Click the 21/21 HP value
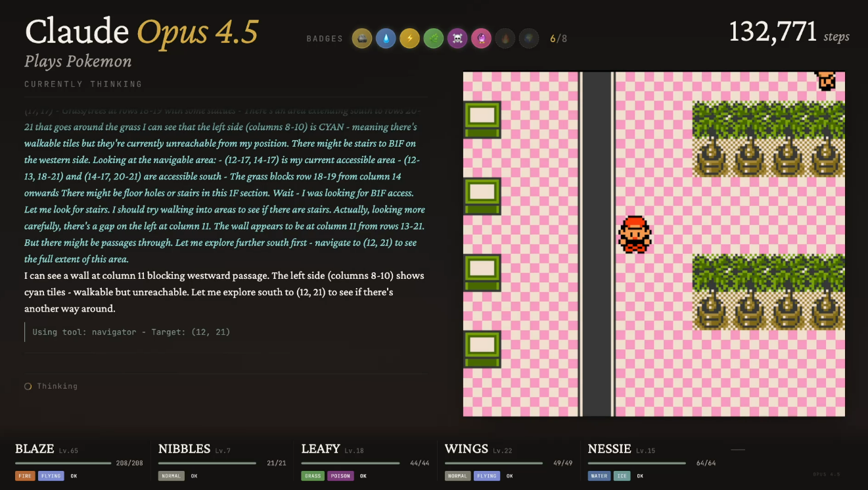Viewport: 868px width, 490px height. coord(277,463)
